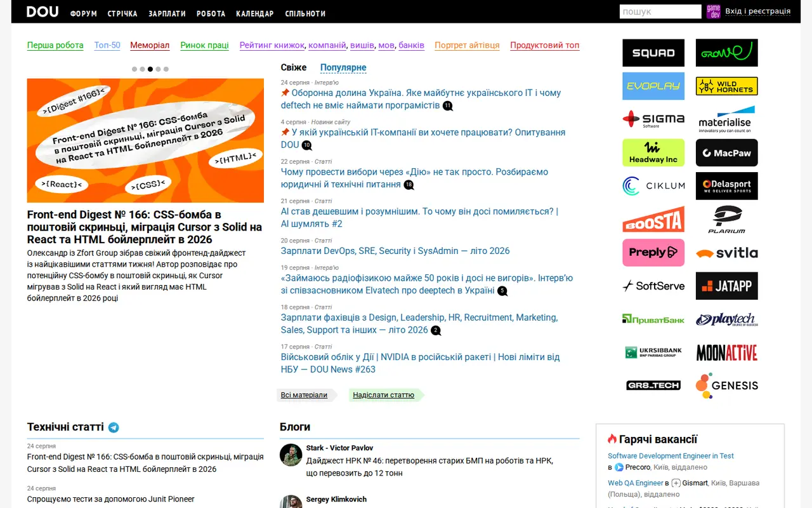
Task: Open the Wild Hornets logo
Action: tap(727, 86)
